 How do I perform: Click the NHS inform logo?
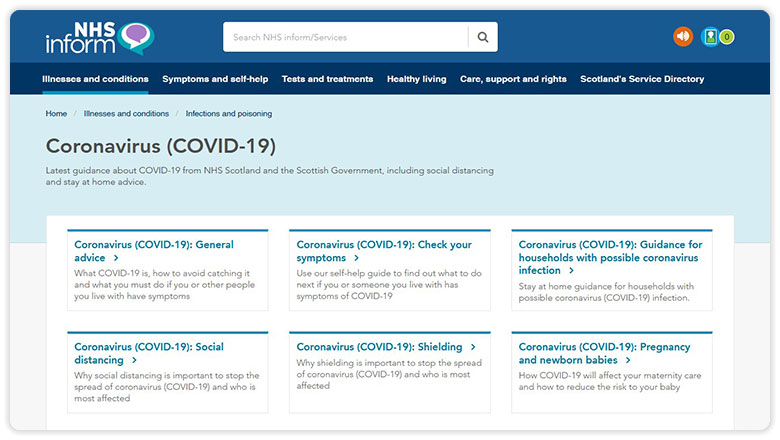99,38
